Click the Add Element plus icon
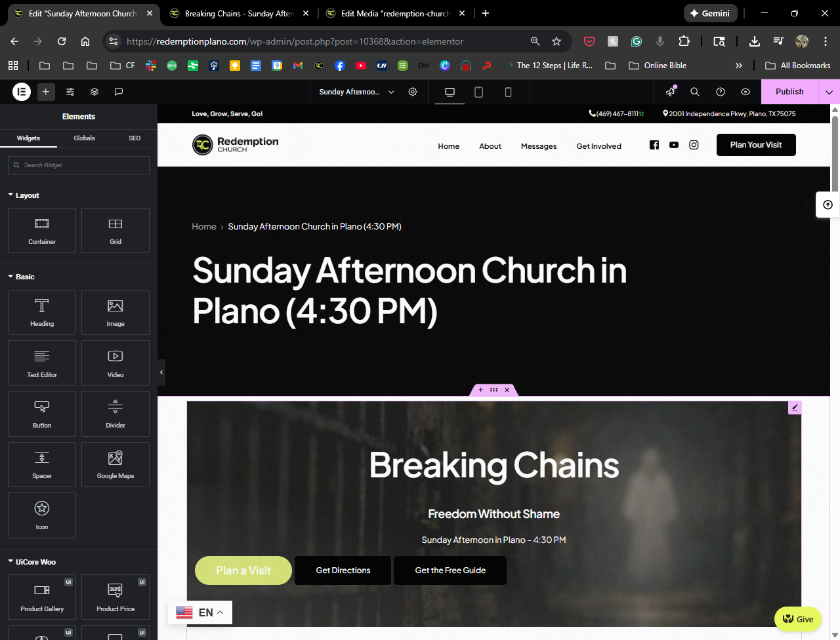840x640 pixels. [x=46, y=92]
